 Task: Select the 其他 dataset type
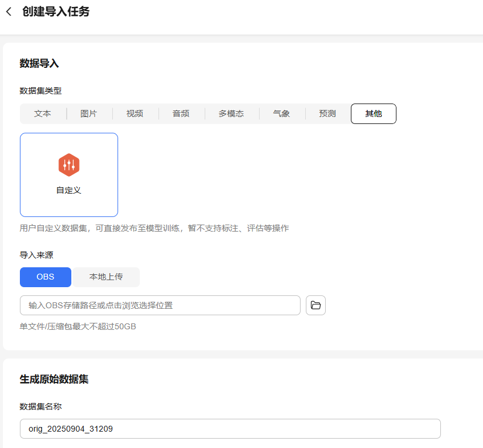(x=373, y=113)
